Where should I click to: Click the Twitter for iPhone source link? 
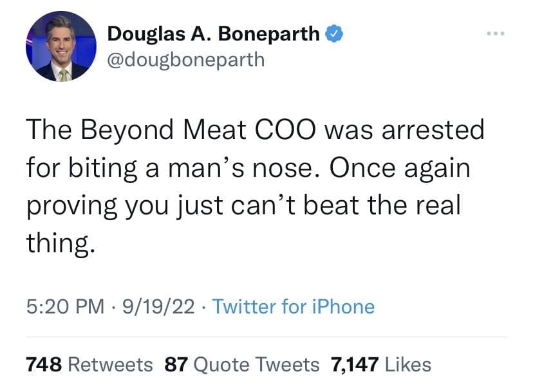[x=293, y=306]
